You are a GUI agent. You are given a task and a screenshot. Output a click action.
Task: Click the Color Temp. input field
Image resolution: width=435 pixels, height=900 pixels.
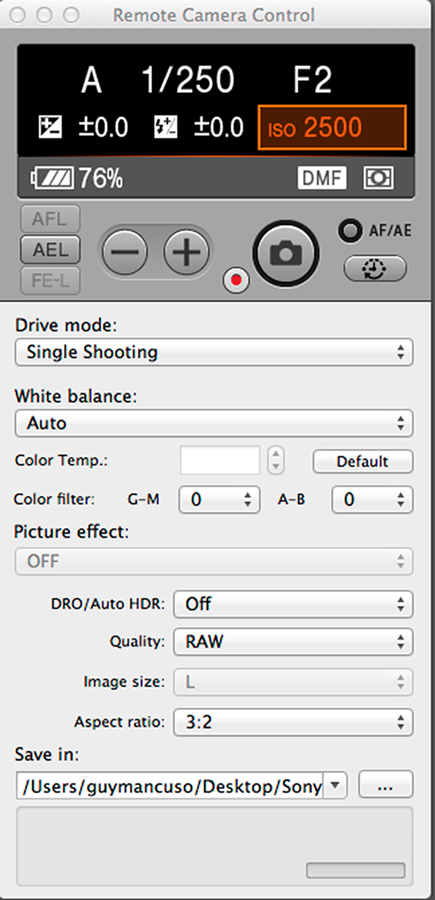(220, 460)
